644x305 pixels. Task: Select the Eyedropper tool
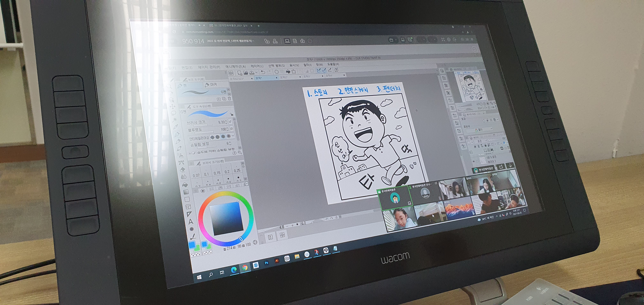(176, 127)
